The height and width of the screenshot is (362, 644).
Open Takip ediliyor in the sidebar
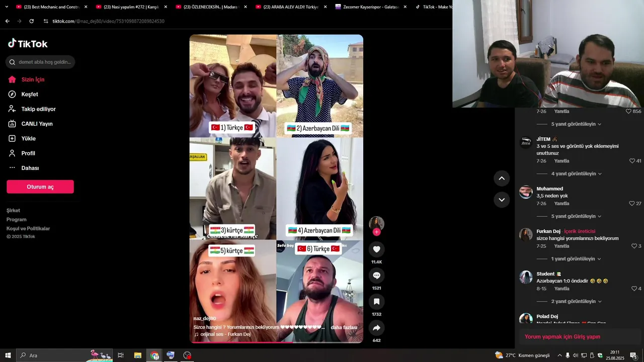click(x=38, y=109)
